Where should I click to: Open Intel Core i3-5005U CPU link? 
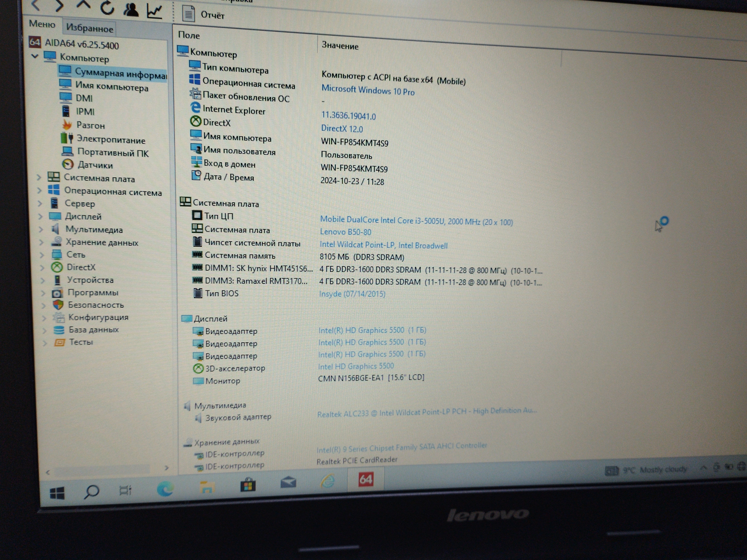click(416, 220)
